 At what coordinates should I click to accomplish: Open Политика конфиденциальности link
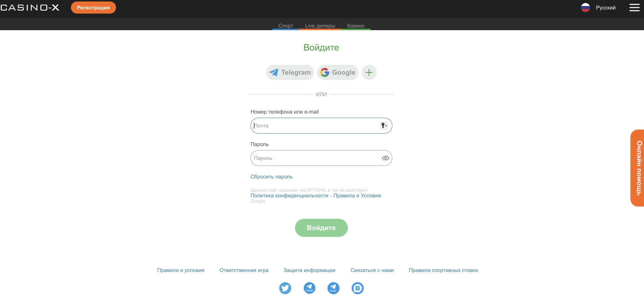pyautogui.click(x=289, y=195)
